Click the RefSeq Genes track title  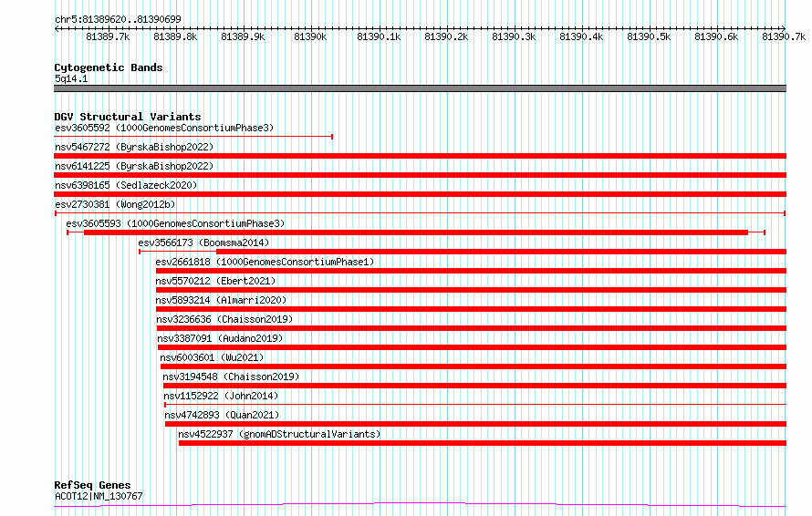92,485
